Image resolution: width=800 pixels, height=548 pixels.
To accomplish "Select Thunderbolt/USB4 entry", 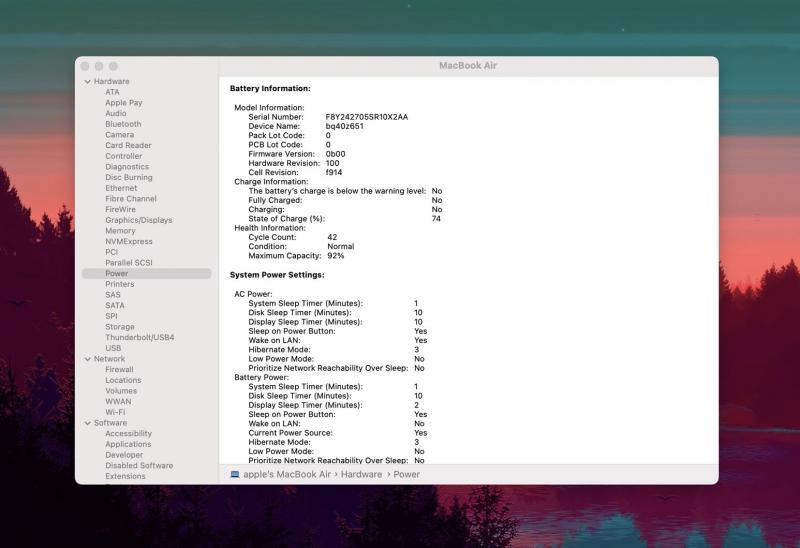I will pyautogui.click(x=140, y=338).
